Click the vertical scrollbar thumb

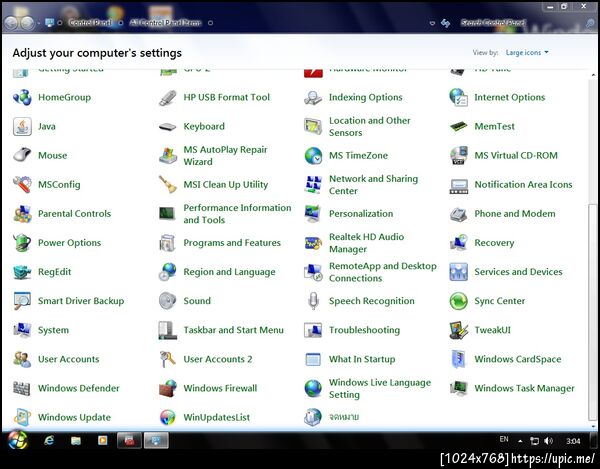pyautogui.click(x=592, y=312)
